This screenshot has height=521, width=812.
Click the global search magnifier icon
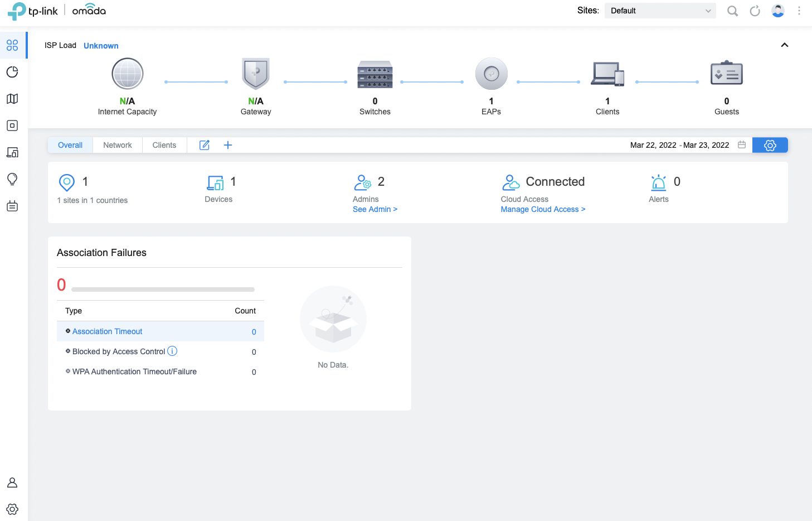pos(733,11)
